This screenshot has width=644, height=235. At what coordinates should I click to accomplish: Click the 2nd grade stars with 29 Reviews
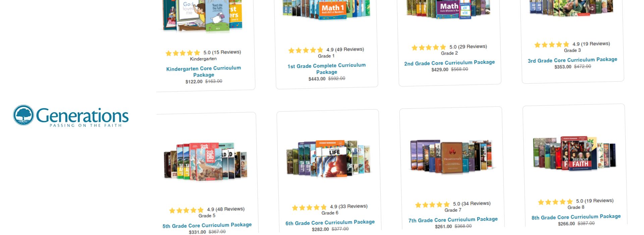coord(449,47)
